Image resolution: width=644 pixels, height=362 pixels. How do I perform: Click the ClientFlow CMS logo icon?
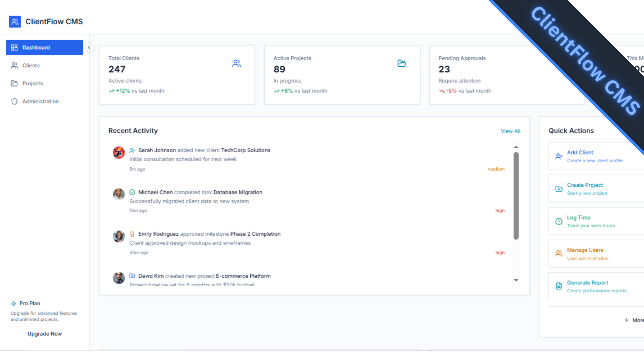[x=15, y=22]
